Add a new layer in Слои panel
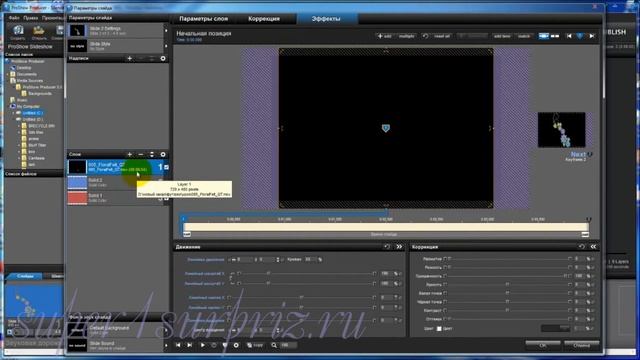Image resolution: width=640 pixels, height=360 pixels. [130, 154]
